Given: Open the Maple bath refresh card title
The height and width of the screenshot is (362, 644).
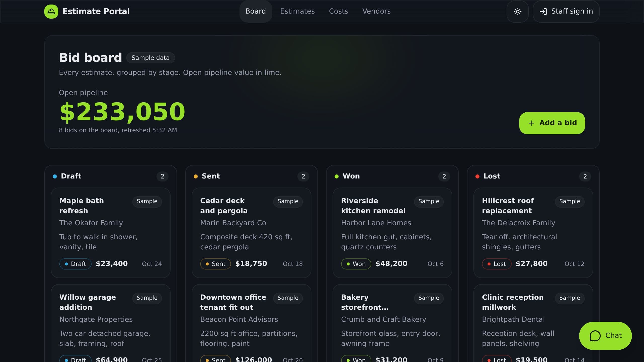Looking at the screenshot, I should pos(82,206).
